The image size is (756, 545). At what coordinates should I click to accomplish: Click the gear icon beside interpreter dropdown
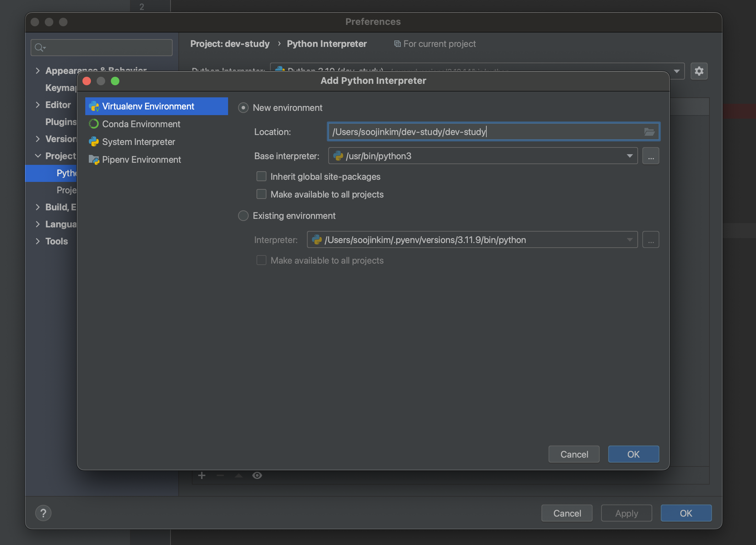point(699,71)
